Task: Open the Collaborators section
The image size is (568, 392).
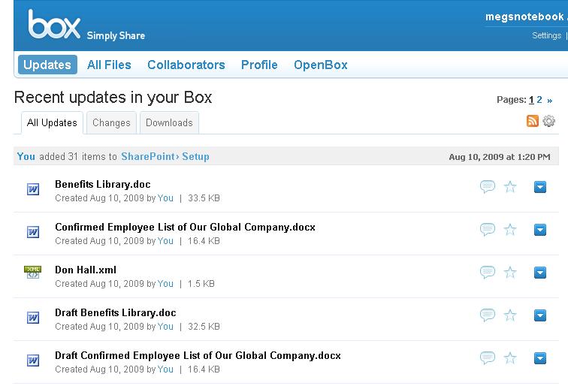Action: [x=186, y=65]
